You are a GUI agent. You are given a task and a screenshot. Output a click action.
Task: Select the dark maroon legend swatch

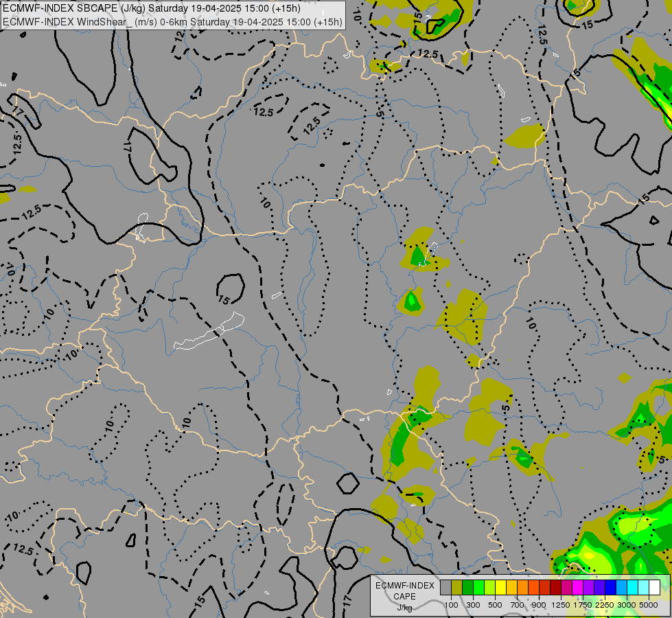click(556, 587)
